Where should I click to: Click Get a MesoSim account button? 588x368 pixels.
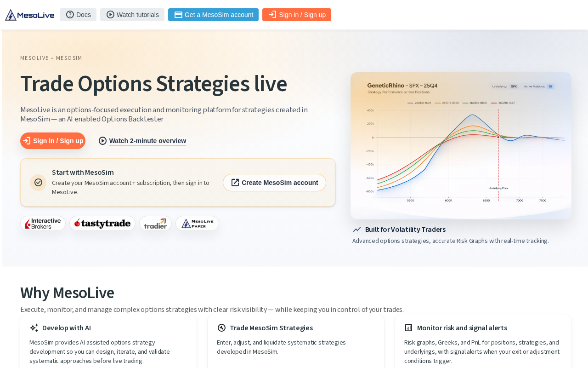coord(213,15)
